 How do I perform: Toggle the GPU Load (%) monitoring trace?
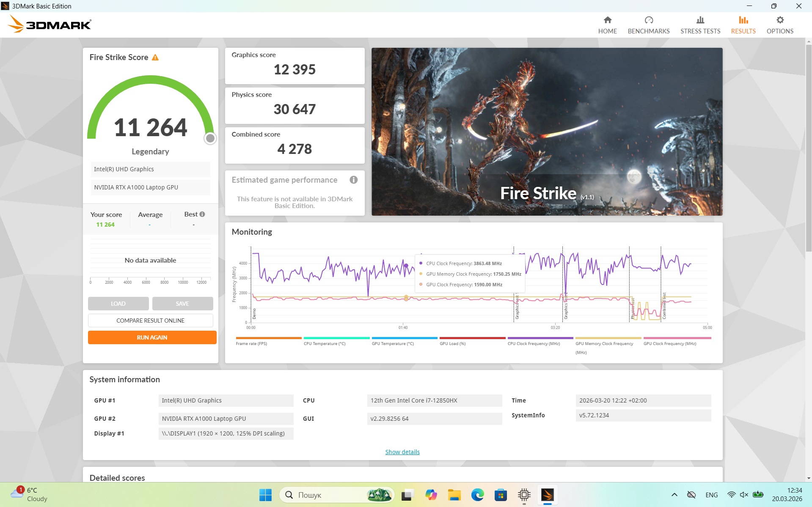(x=452, y=343)
